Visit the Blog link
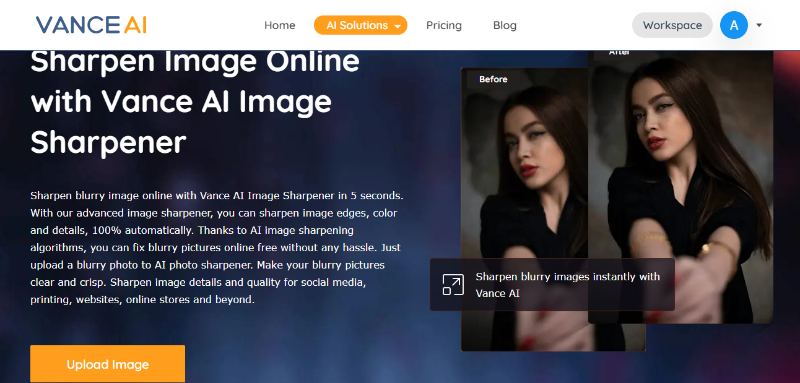 click(505, 25)
